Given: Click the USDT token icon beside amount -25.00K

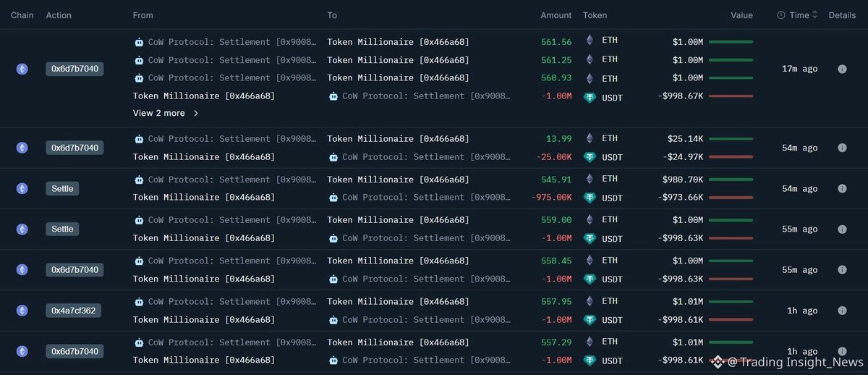Looking at the screenshot, I should 590,157.
